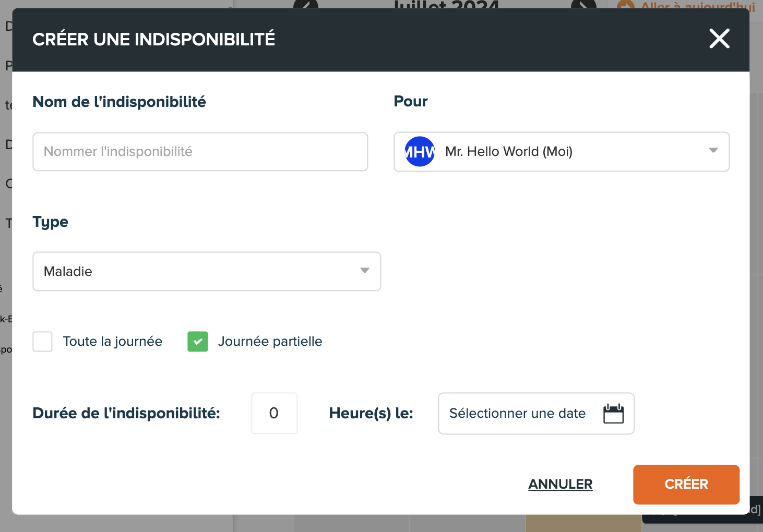Click the Créer button
The height and width of the screenshot is (532, 763).
686,485
